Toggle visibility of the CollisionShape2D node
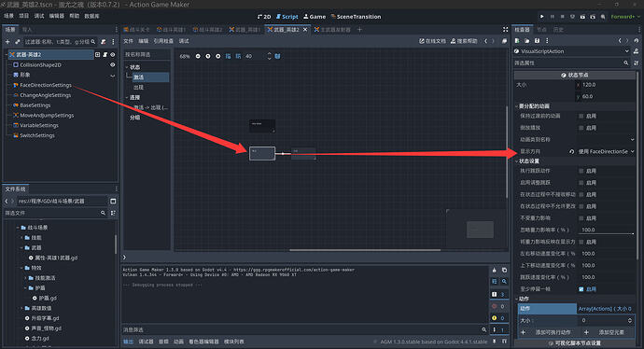Screen dimensions: 644x349 [x=112, y=65]
